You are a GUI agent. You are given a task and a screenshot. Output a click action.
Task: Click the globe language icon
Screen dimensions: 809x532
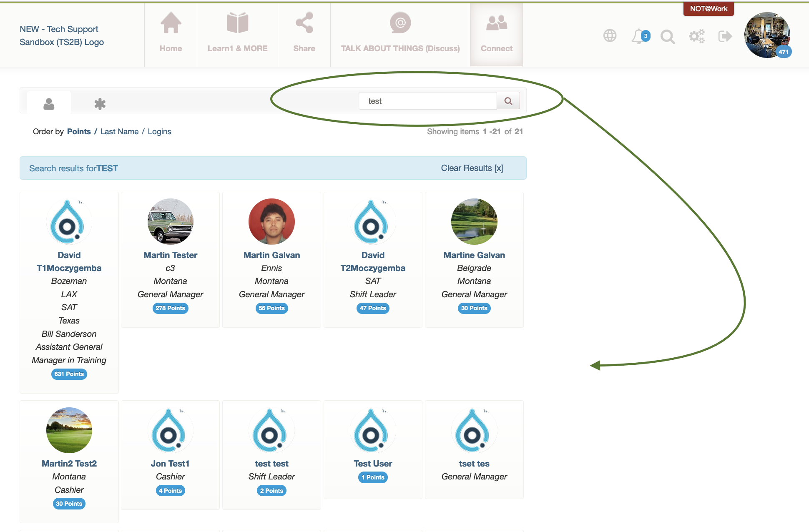click(610, 36)
